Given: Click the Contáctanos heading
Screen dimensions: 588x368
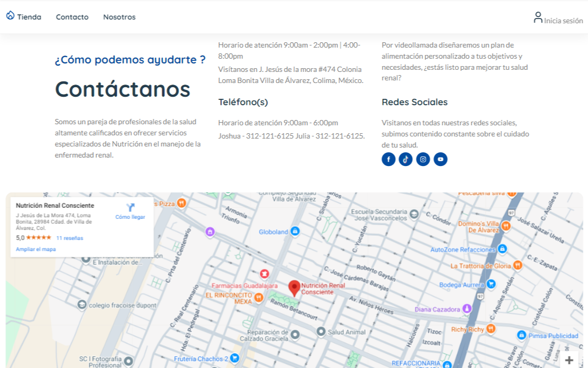Looking at the screenshot, I should [x=123, y=89].
